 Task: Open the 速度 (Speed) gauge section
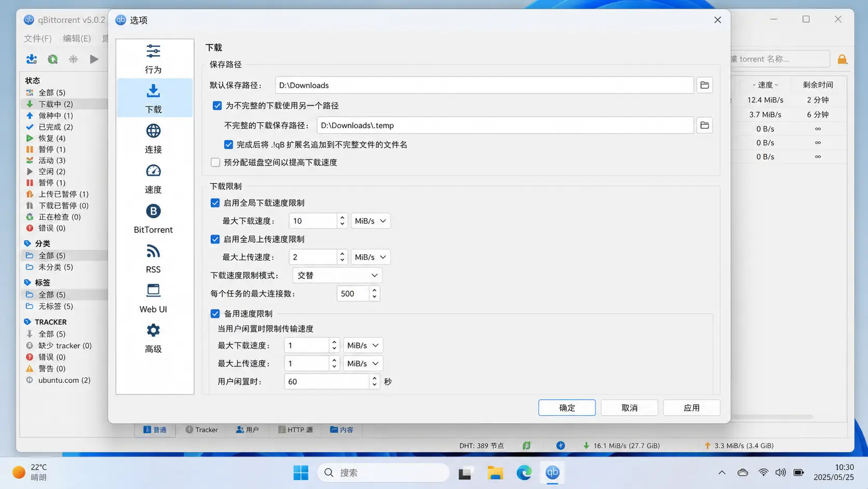pos(153,178)
